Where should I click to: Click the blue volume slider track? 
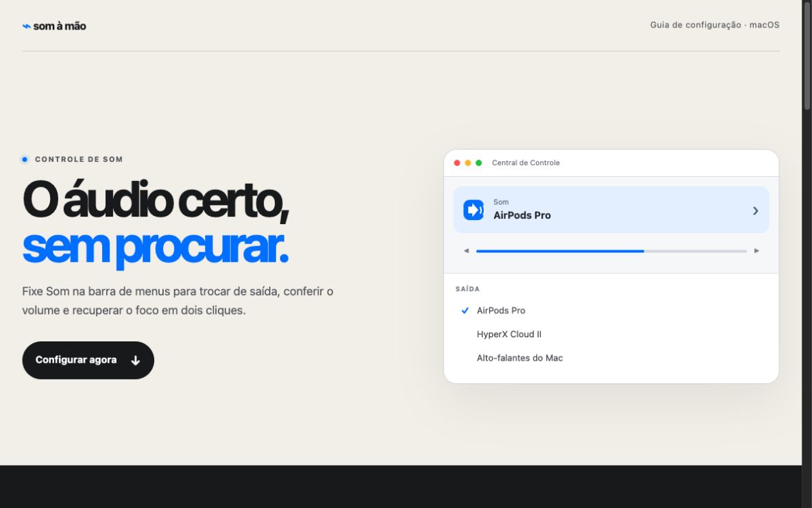coord(612,251)
